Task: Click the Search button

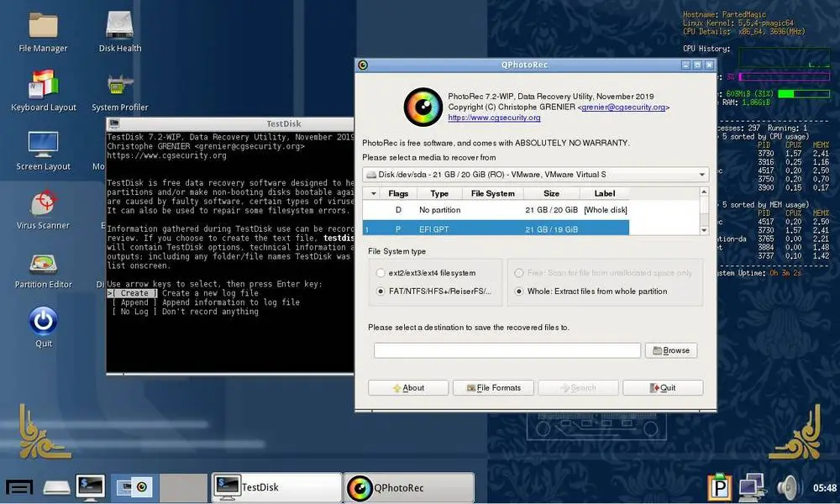Action: tap(578, 388)
